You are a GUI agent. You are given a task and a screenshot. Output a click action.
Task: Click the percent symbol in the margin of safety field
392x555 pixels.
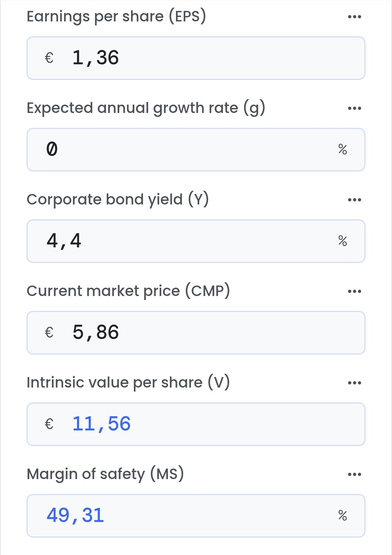342,515
